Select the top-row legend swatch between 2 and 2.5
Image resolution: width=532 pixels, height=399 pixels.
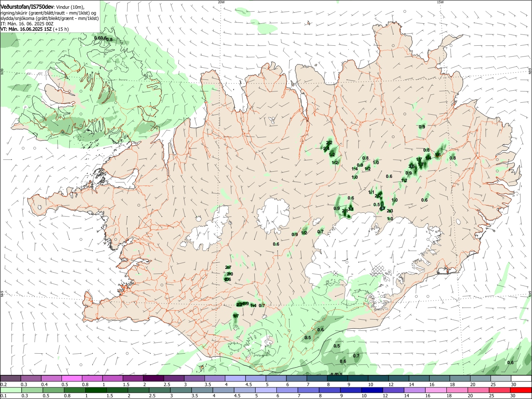click(153, 378)
